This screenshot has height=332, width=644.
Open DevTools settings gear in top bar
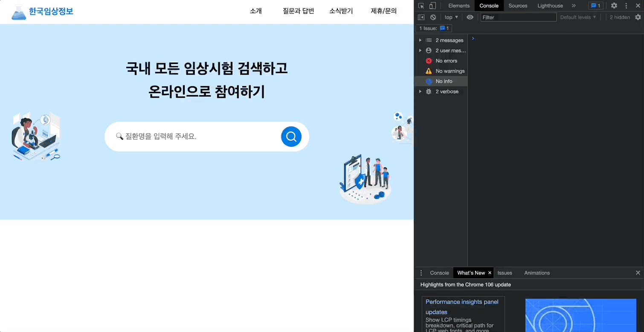614,6
